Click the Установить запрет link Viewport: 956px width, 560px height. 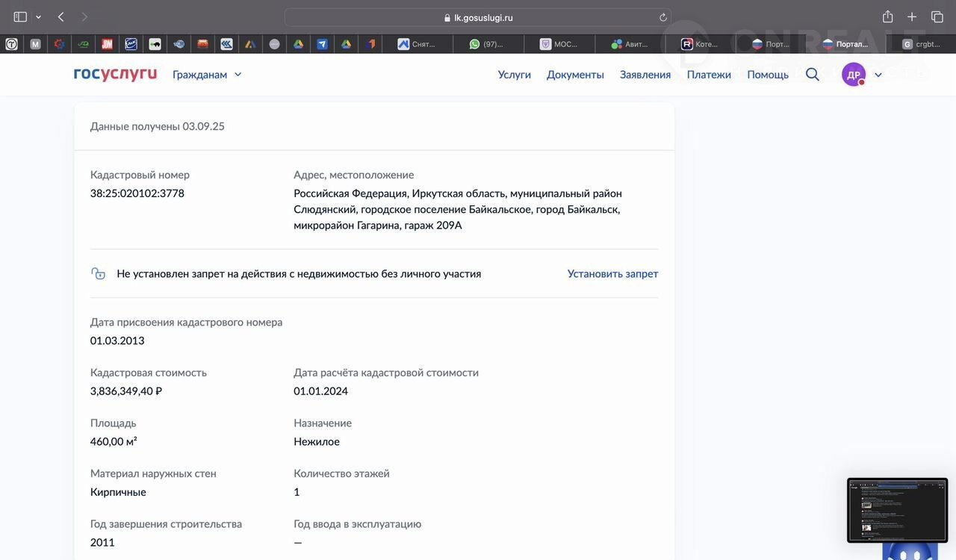coord(612,274)
